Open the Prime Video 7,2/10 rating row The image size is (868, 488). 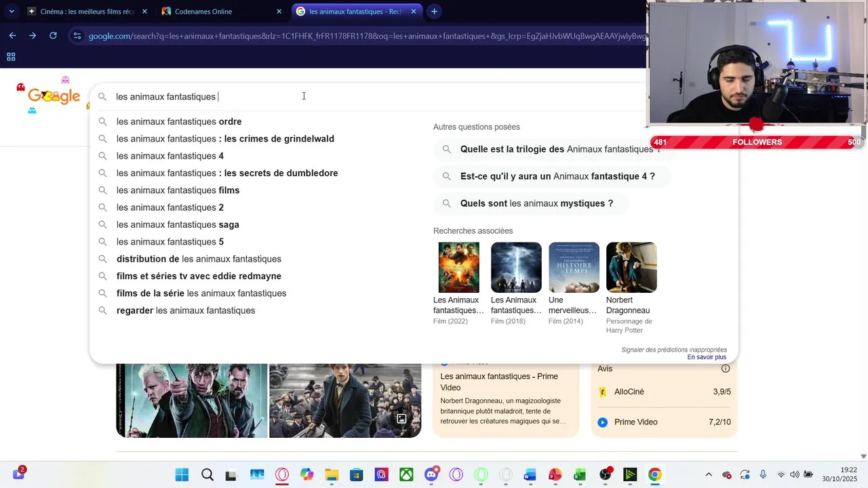[665, 422]
